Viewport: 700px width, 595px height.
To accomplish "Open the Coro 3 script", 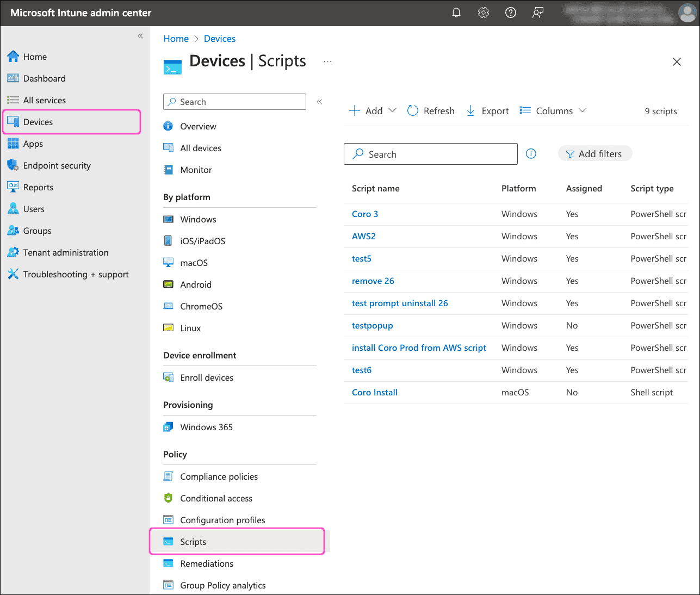I will pos(365,214).
